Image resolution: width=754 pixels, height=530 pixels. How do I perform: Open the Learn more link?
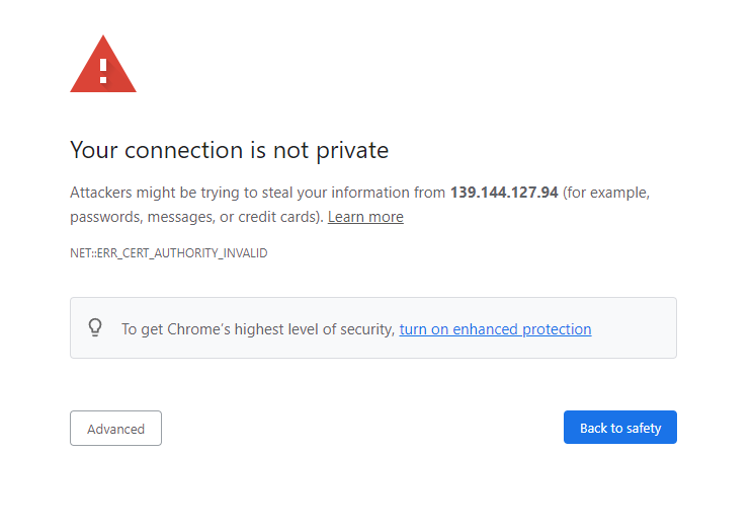pyautogui.click(x=365, y=217)
